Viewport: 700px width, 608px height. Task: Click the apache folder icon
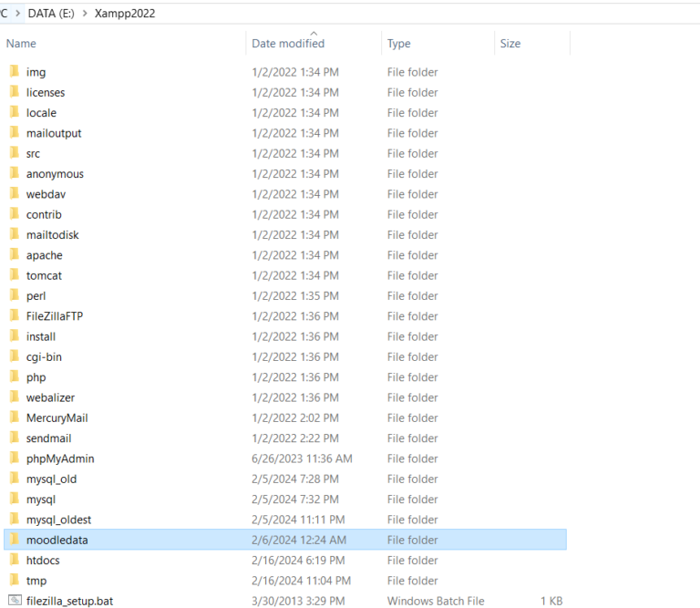pos(15,255)
